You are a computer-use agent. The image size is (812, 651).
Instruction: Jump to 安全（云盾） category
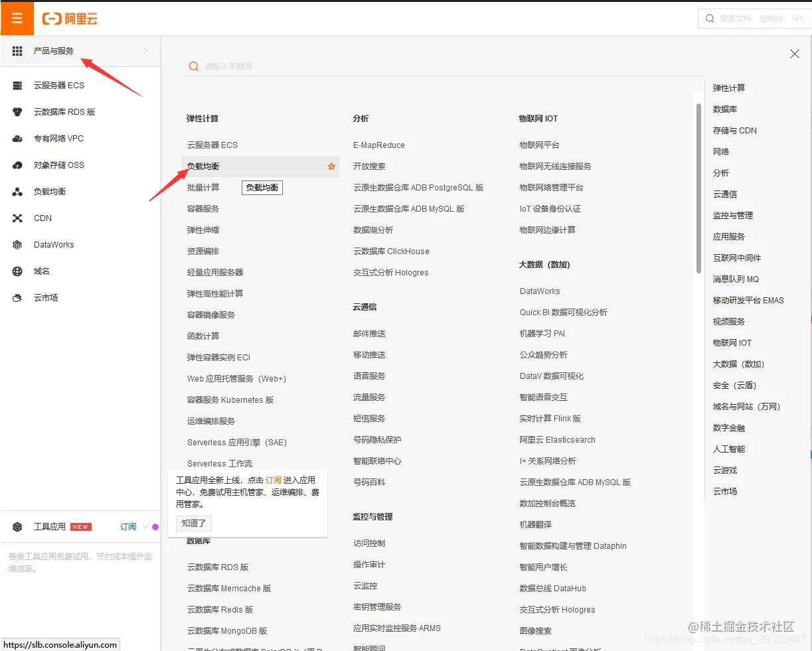point(734,386)
